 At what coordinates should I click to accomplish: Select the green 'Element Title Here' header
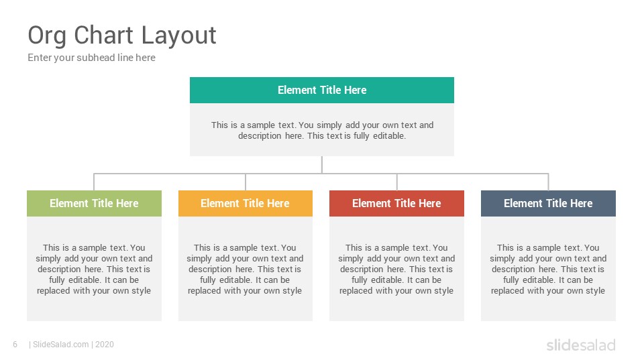pyautogui.click(x=94, y=203)
